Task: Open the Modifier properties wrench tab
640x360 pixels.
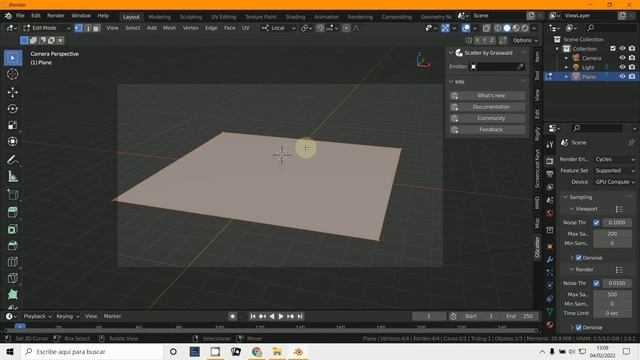Action: (550, 259)
